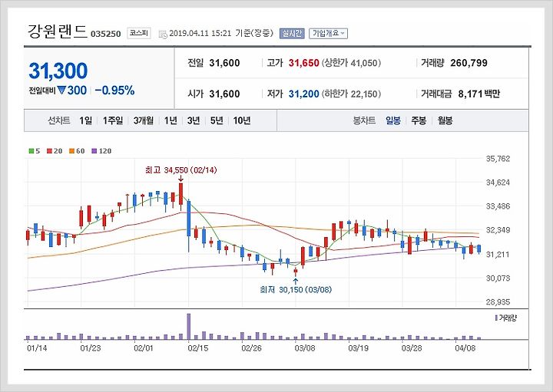Click the purple 120-day moving average swatch

pyautogui.click(x=94, y=151)
